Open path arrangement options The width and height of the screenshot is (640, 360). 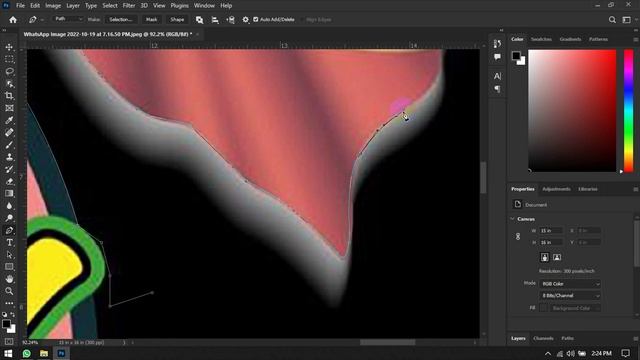point(230,20)
